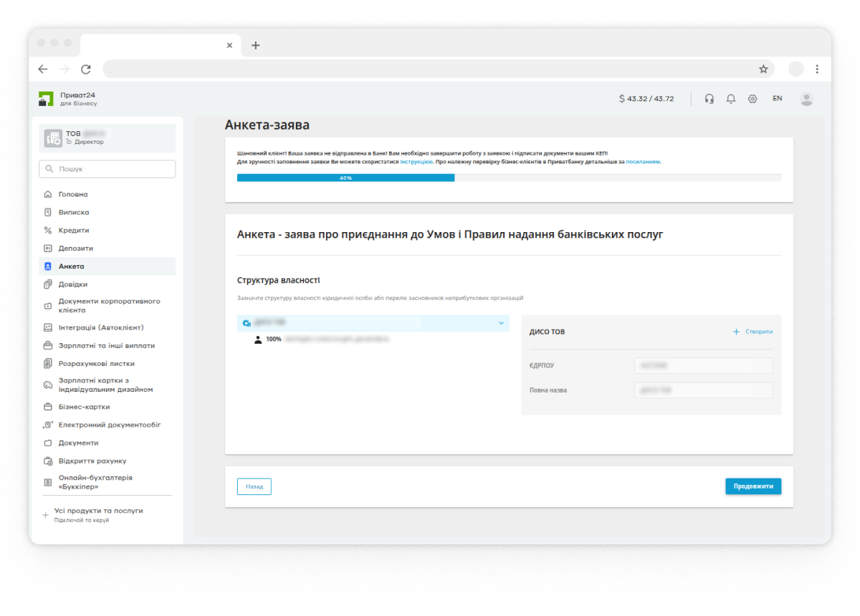Go to Депозити section

76,249
